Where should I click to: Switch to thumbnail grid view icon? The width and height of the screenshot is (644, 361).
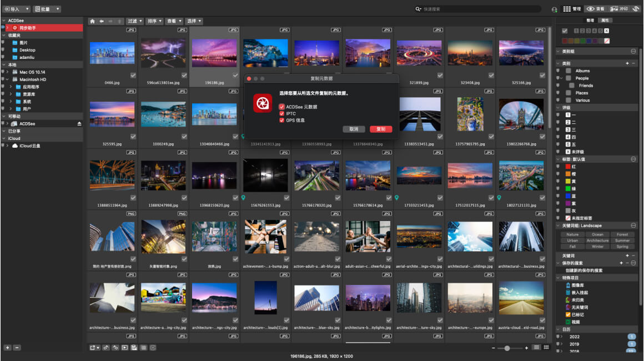[x=546, y=348]
